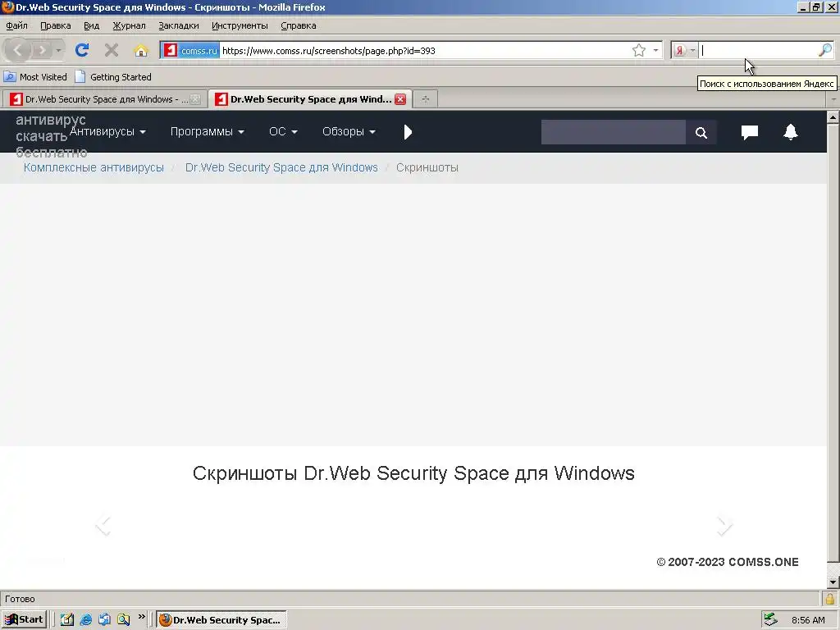The width and height of the screenshot is (840, 630).
Task: Open the Правка menu
Action: click(x=55, y=25)
